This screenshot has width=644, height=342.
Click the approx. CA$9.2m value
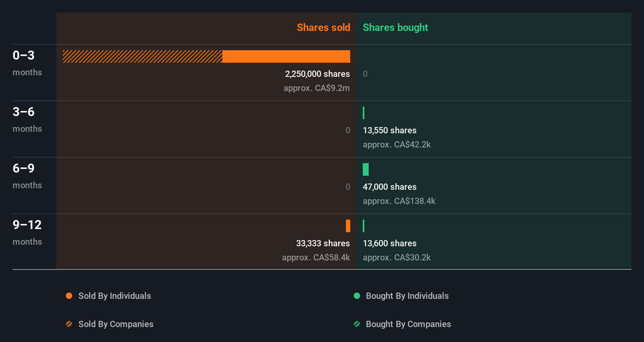(x=317, y=88)
